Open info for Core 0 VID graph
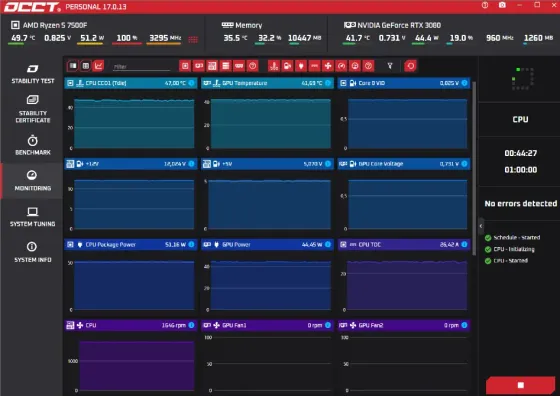 point(464,83)
